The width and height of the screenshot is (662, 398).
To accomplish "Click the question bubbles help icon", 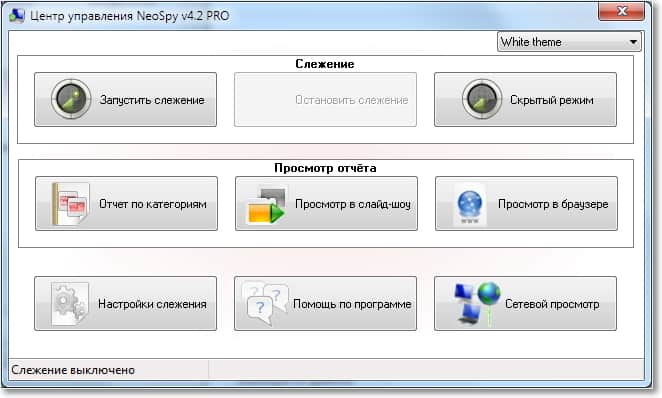I will click(x=266, y=303).
